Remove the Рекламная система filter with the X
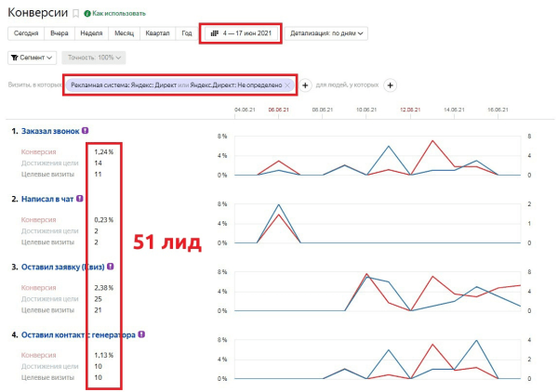 coord(288,85)
